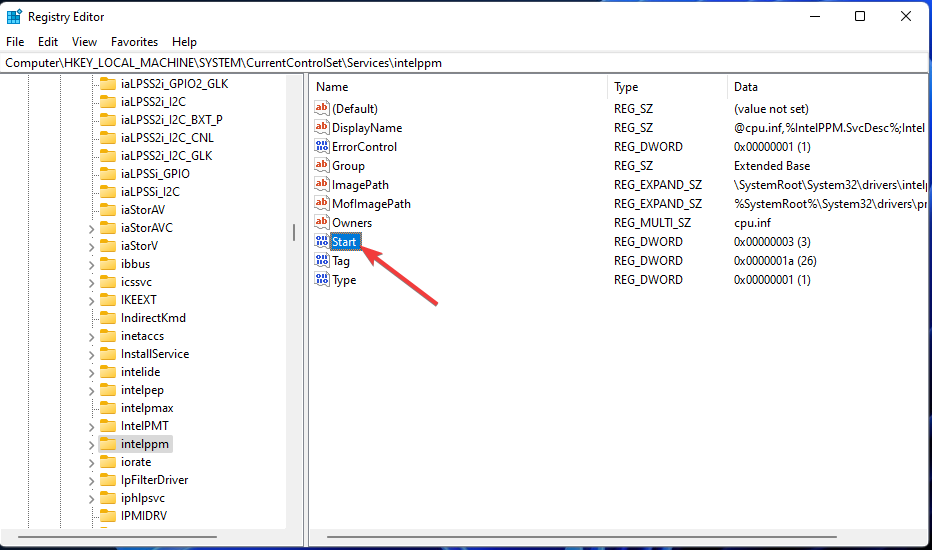Screen dimensions: 932x550
Task: Click the values pane horizontal scrollbar
Action: pyautogui.click(x=582, y=537)
